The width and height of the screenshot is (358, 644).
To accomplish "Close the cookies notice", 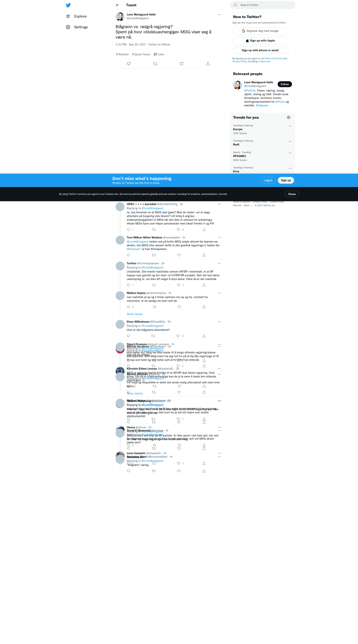I will click(x=292, y=194).
